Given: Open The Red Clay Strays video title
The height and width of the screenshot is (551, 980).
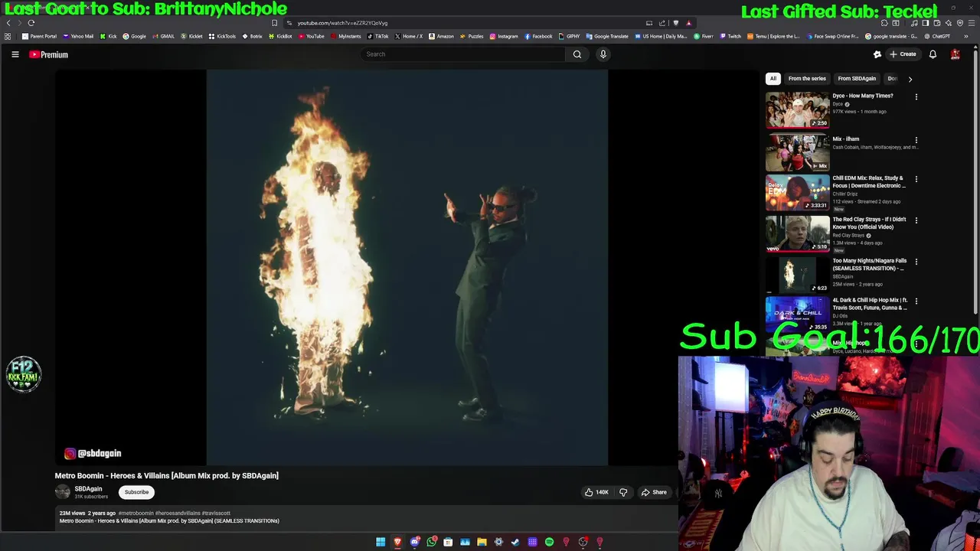Looking at the screenshot, I should (869, 223).
